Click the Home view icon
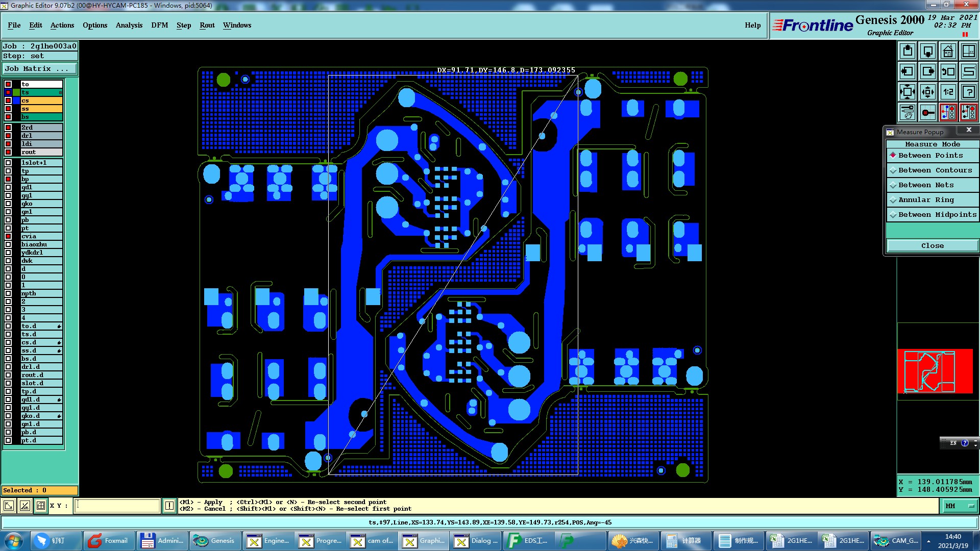Screen dimensions: 980x551 point(948,51)
